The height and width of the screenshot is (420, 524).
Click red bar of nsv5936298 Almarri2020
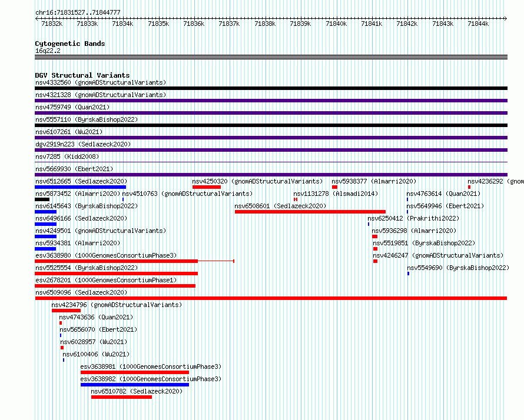click(x=374, y=236)
